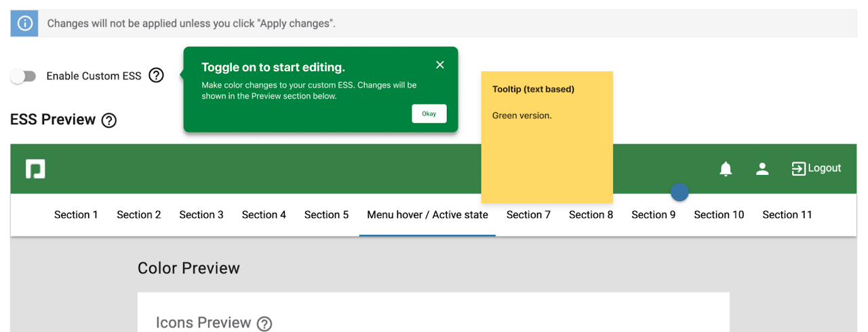Viewport: 868px width, 332px height.
Task: Select Menu hover / Active state tab
Action: point(427,215)
